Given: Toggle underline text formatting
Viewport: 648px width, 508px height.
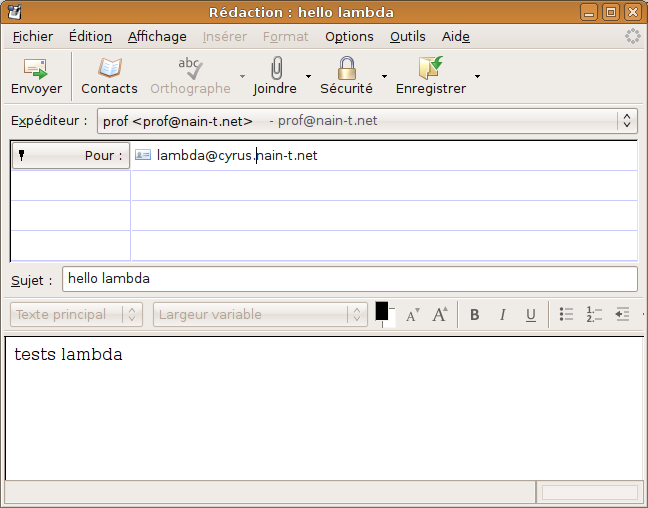Looking at the screenshot, I should (x=531, y=315).
